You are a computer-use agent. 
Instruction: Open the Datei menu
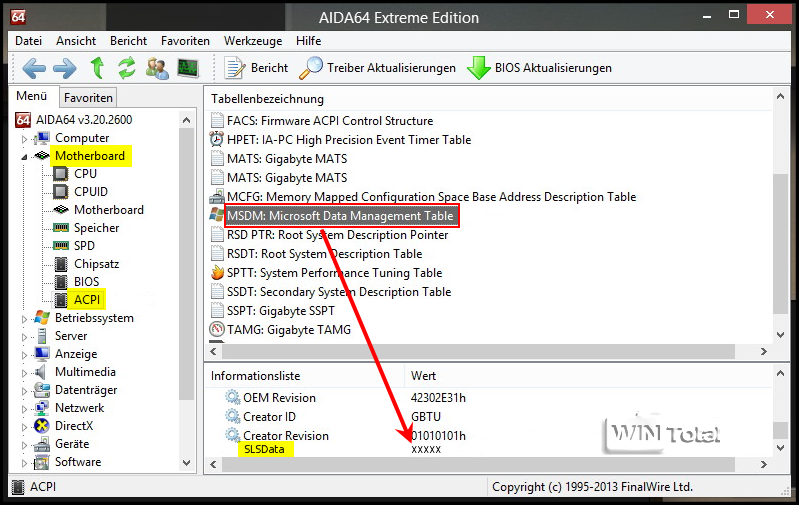tap(29, 41)
